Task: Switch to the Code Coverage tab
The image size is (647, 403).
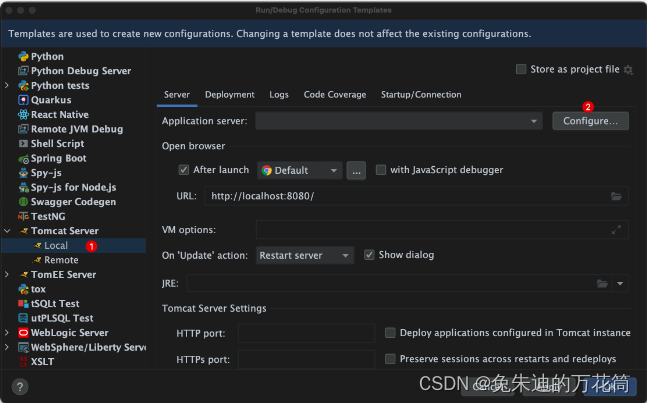Action: (x=335, y=95)
